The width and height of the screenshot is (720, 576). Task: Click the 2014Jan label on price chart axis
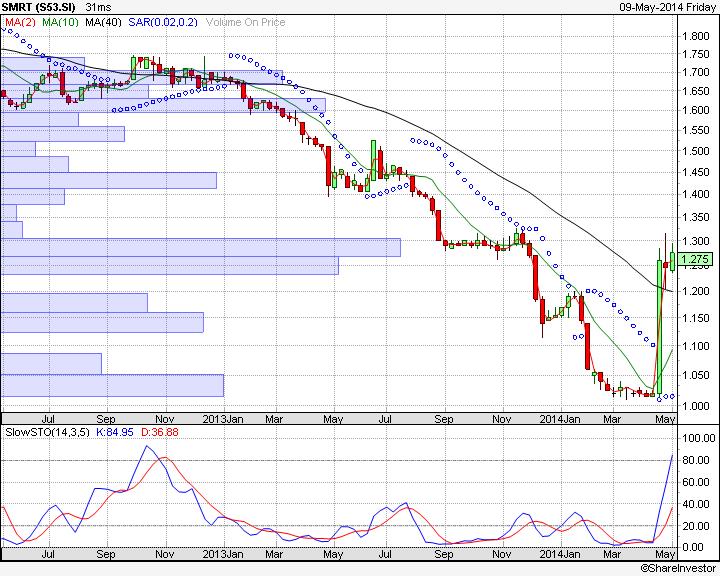pyautogui.click(x=560, y=419)
